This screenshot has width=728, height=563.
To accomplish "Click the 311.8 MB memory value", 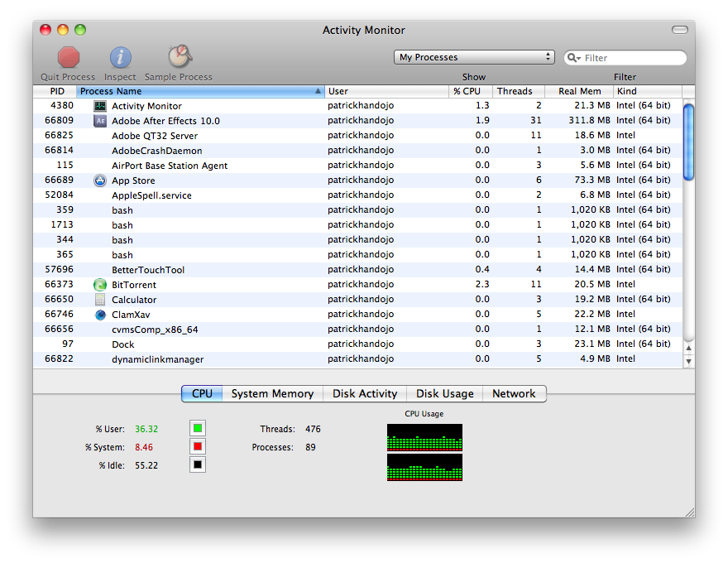I will (x=589, y=120).
